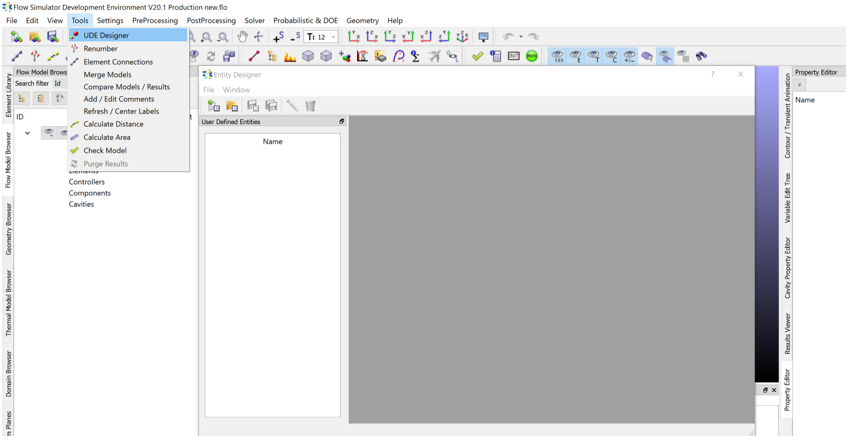The height and width of the screenshot is (447, 848).
Task: Click the new entity icon in Entity Designer
Action: point(214,106)
